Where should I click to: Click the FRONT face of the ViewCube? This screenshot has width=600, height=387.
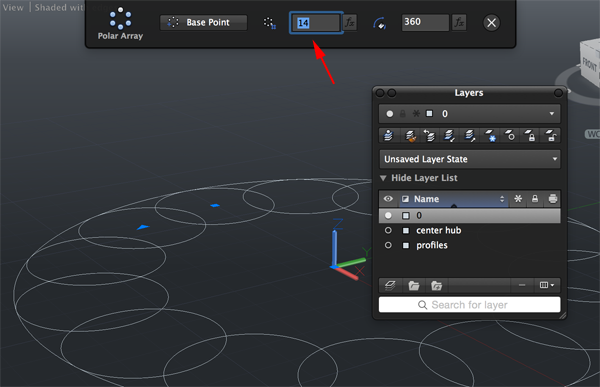[589, 64]
